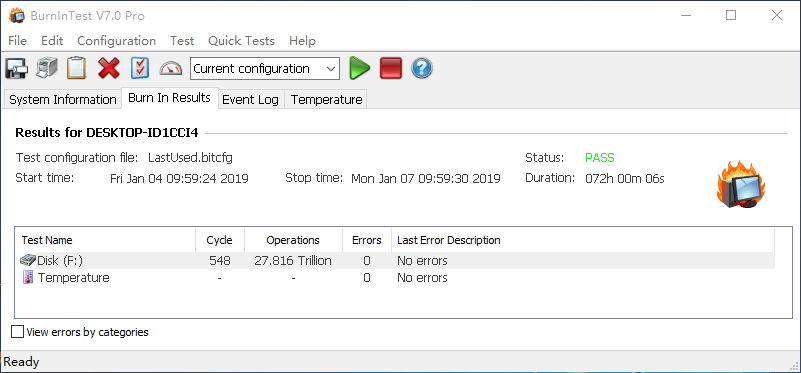Open the Edit menu
The height and width of the screenshot is (373, 801).
click(x=52, y=41)
